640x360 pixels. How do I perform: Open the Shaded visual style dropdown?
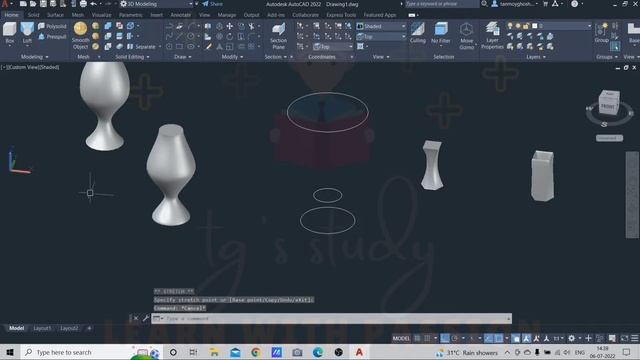(x=381, y=26)
